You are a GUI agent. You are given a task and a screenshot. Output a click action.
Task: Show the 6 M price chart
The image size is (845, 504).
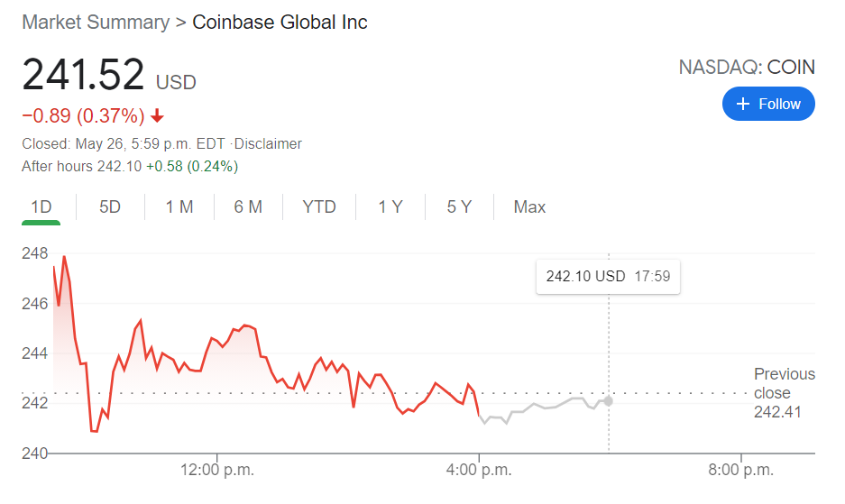[x=248, y=207]
